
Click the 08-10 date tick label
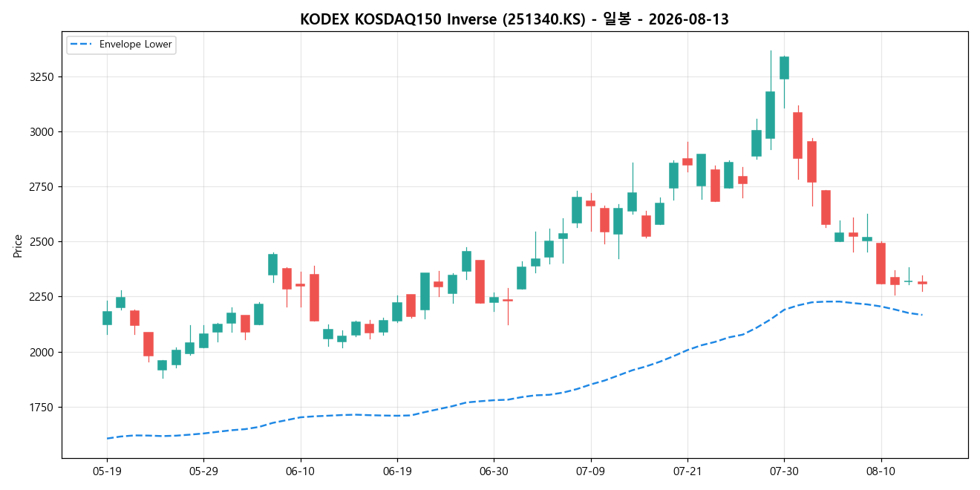click(x=881, y=472)
